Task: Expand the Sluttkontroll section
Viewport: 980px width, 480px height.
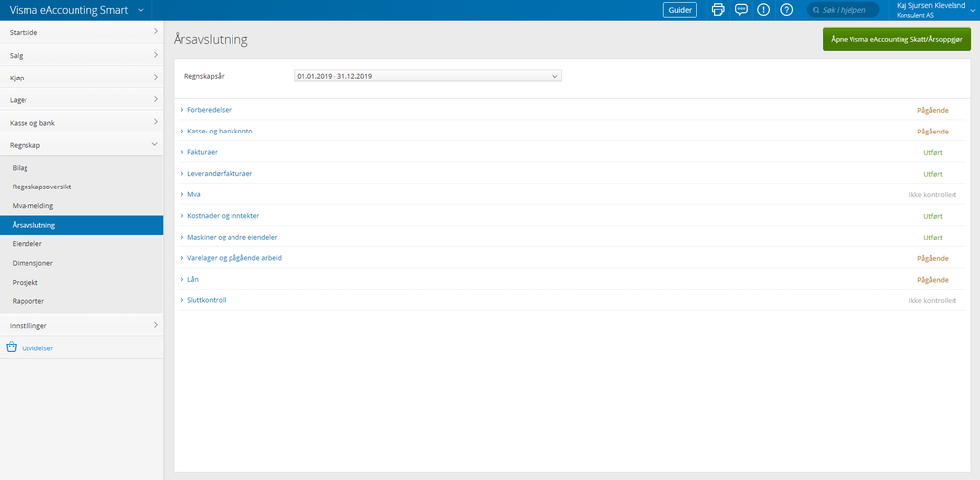Action: (206, 300)
